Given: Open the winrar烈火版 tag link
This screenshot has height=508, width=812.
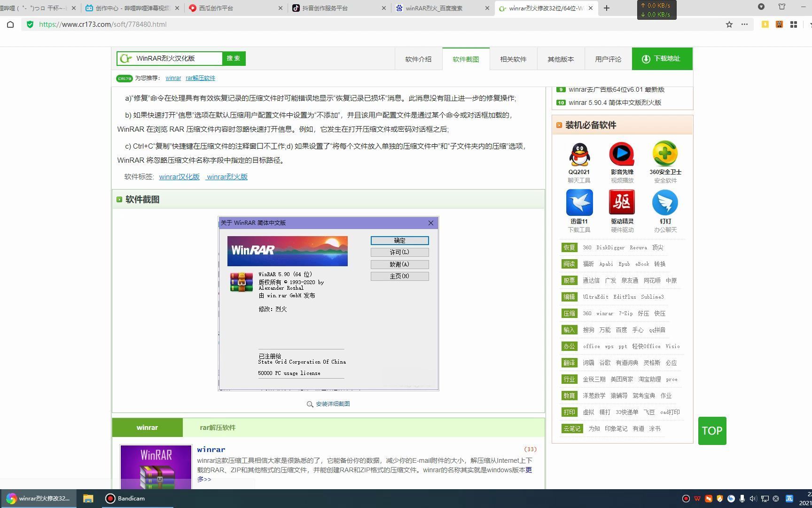Looking at the screenshot, I should (227, 177).
